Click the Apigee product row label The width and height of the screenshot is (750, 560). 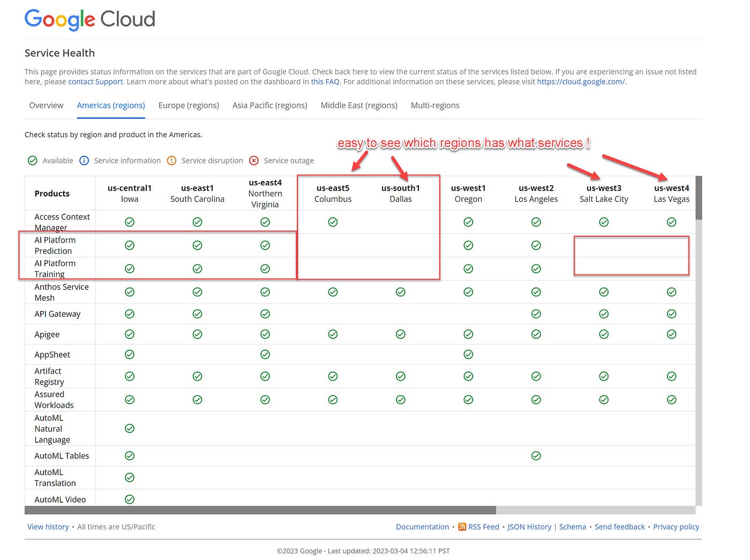(x=47, y=335)
